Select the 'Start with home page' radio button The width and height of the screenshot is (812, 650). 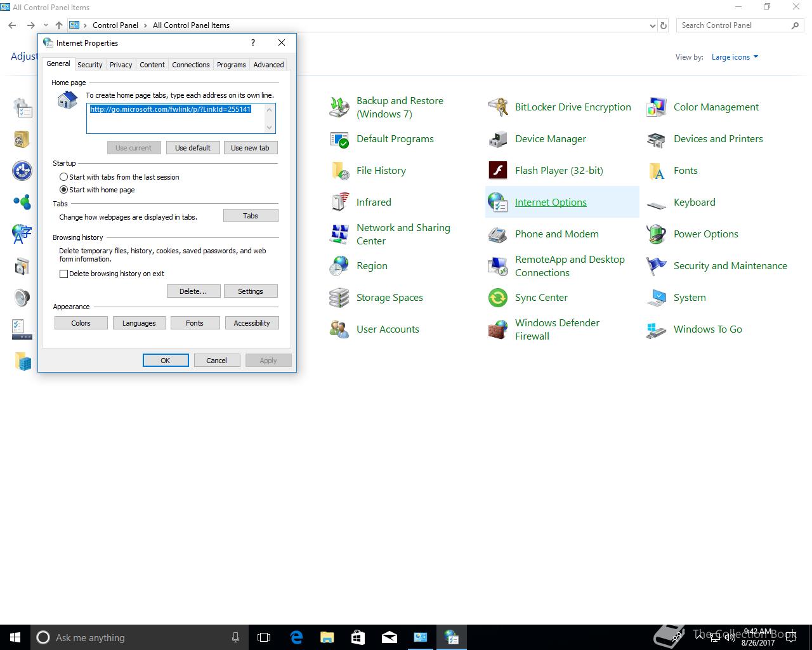click(x=63, y=190)
